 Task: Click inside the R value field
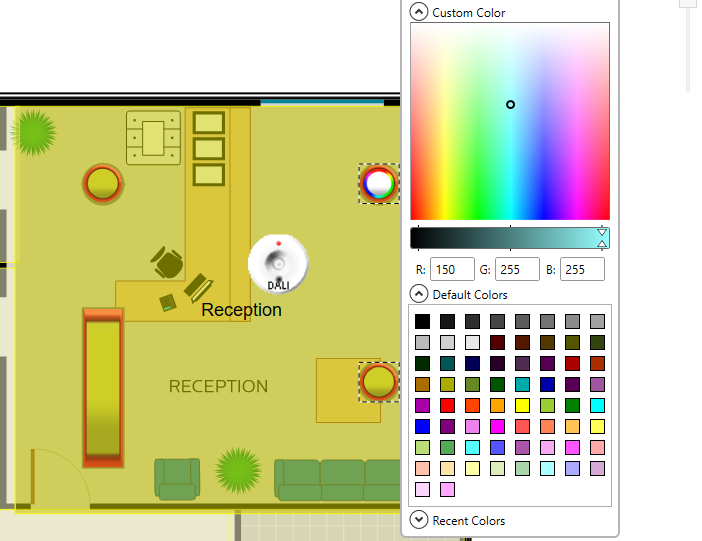[452, 269]
